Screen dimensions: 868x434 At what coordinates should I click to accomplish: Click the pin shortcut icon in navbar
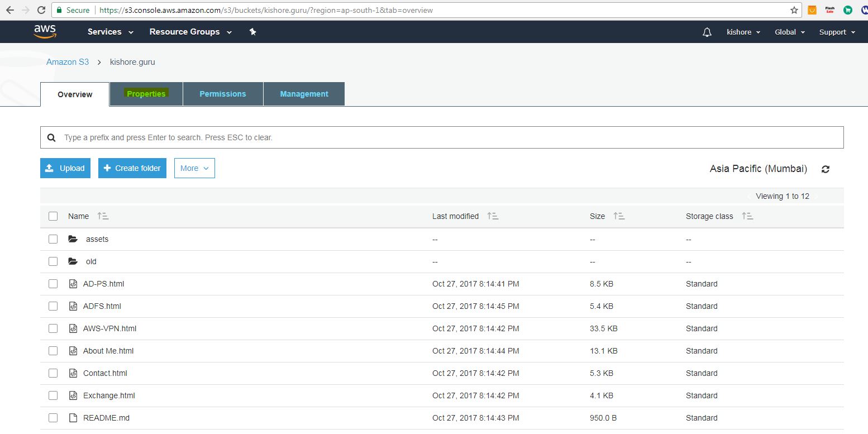(x=252, y=32)
